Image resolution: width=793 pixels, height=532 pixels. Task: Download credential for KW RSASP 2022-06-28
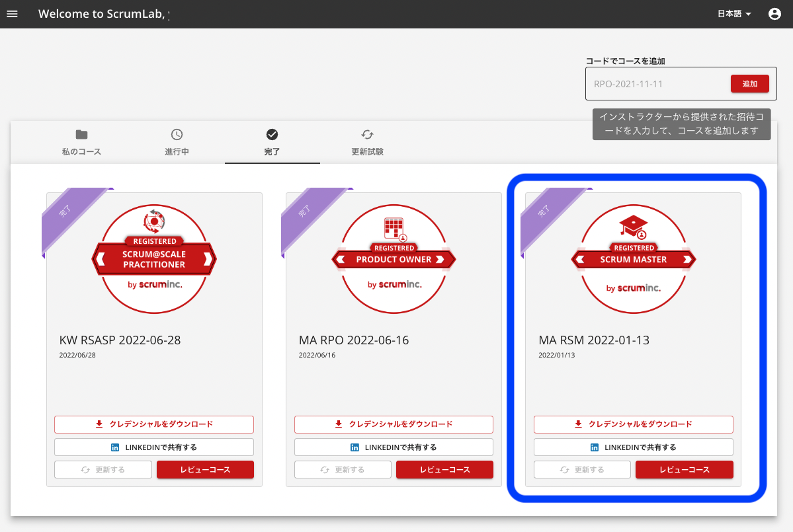tap(154, 424)
